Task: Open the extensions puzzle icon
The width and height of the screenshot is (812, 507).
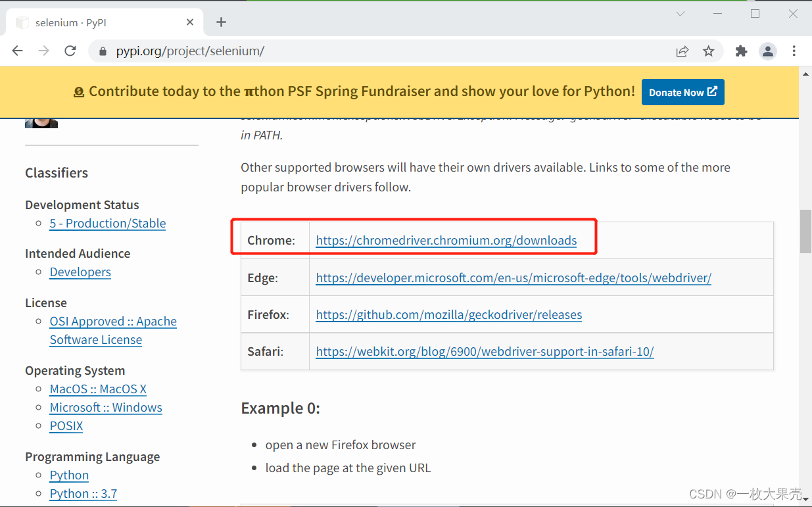Action: pyautogui.click(x=742, y=51)
